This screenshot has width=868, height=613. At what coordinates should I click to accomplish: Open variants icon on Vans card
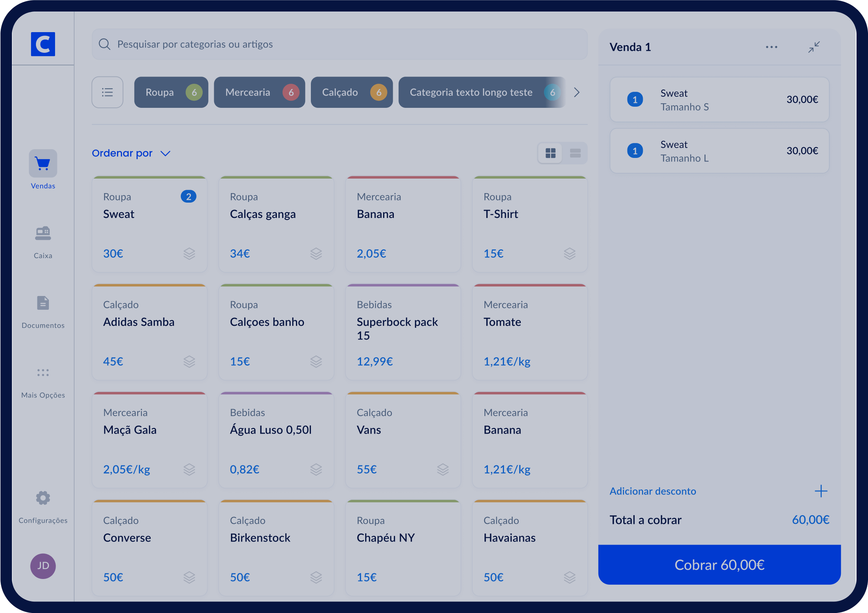443,469
